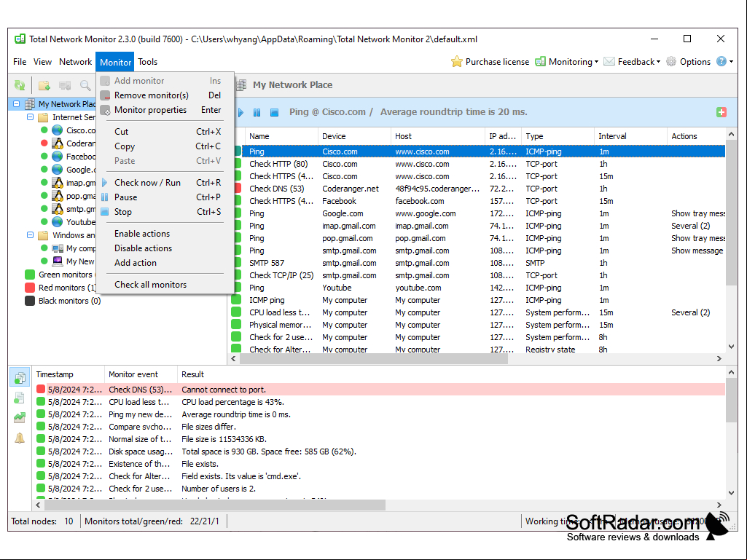Open the File menu

click(x=20, y=62)
